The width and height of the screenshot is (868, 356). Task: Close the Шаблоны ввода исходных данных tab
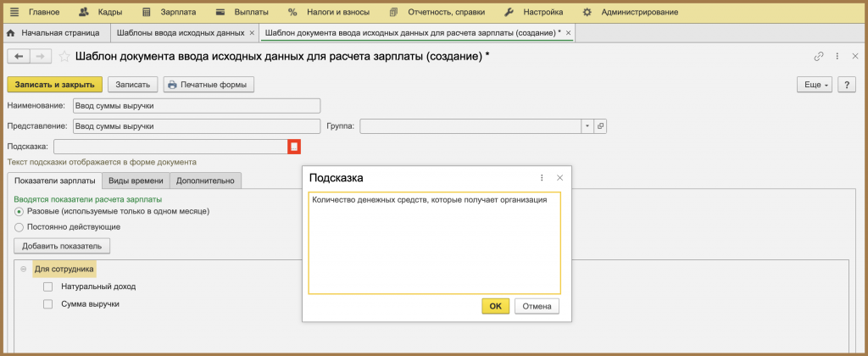click(x=252, y=33)
